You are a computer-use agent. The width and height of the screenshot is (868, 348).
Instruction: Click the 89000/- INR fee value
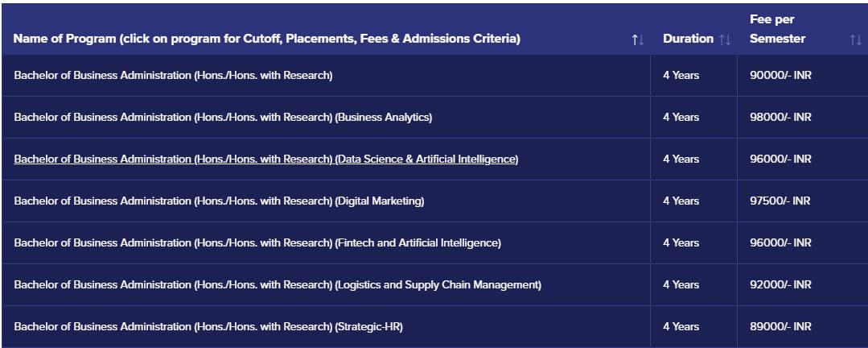click(780, 327)
